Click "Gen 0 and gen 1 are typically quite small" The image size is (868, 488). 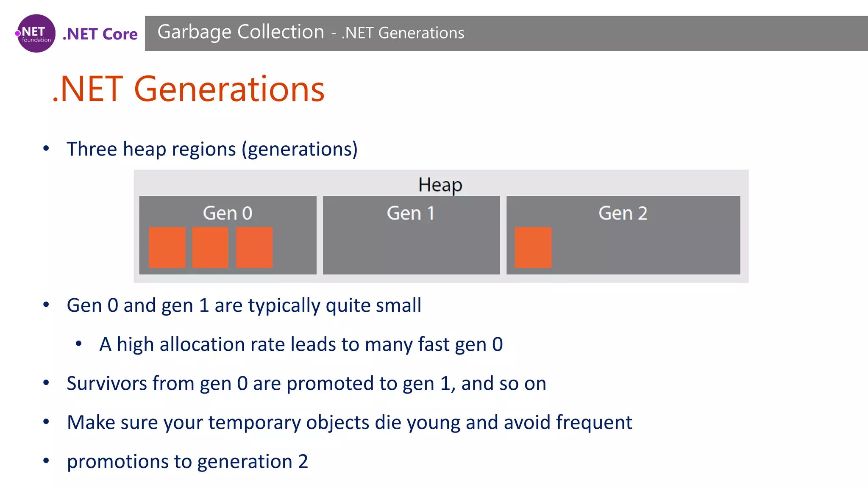(x=244, y=305)
